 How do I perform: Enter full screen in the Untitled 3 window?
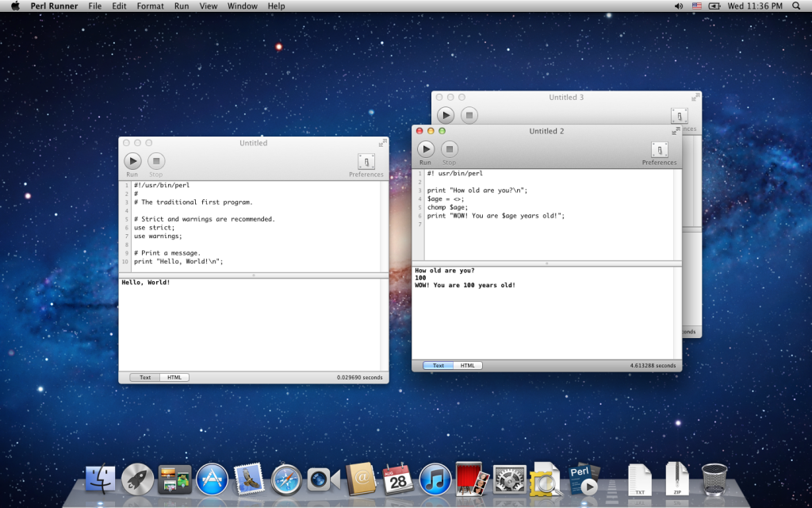[695, 97]
